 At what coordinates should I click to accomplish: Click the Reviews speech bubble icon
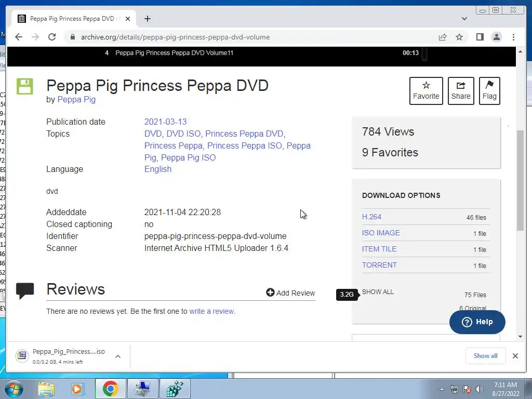pos(25,291)
